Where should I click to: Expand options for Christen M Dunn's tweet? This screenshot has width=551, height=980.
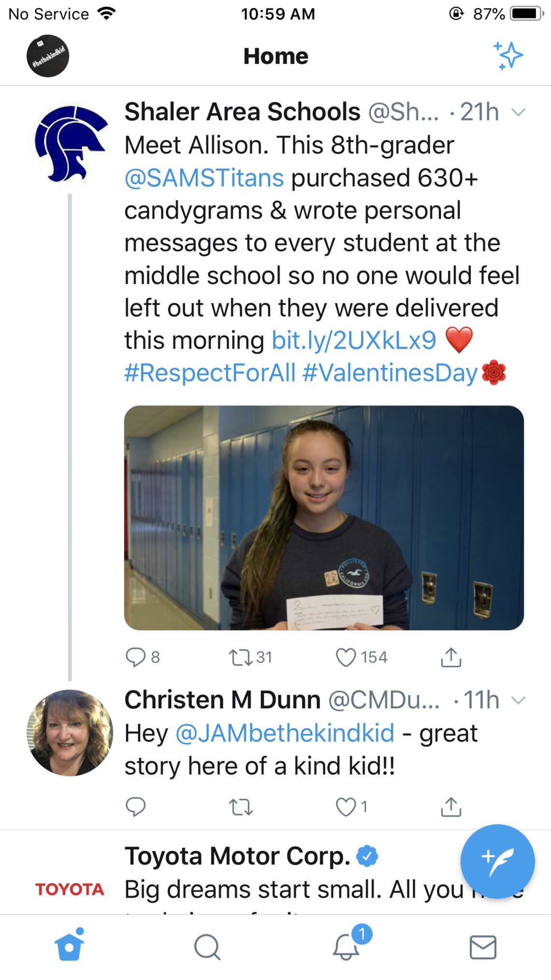[518, 700]
